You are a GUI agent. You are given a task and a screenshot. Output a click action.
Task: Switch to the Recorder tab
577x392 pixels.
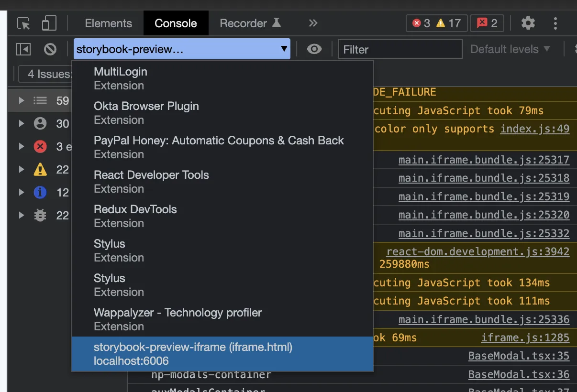249,23
